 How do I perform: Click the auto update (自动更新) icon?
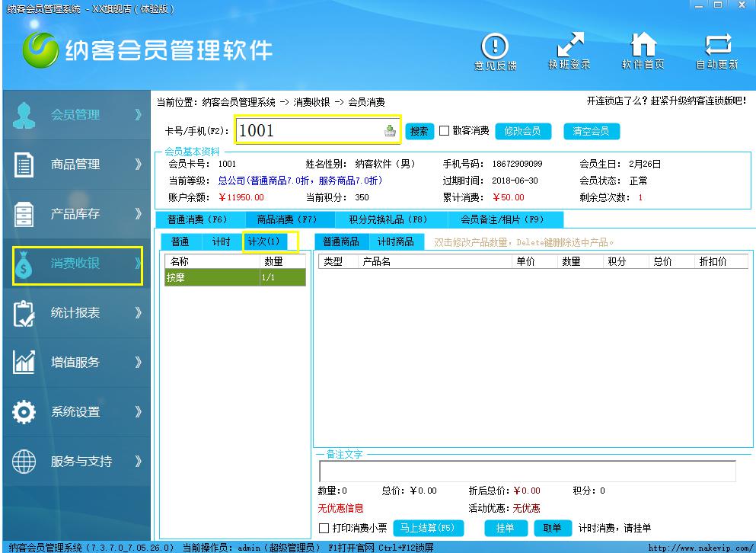coord(717,46)
